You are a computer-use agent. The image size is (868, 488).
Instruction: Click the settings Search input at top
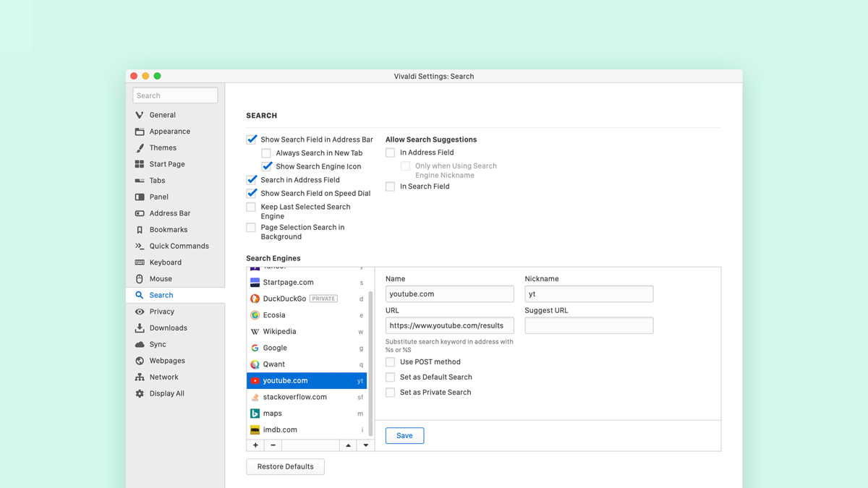click(175, 95)
